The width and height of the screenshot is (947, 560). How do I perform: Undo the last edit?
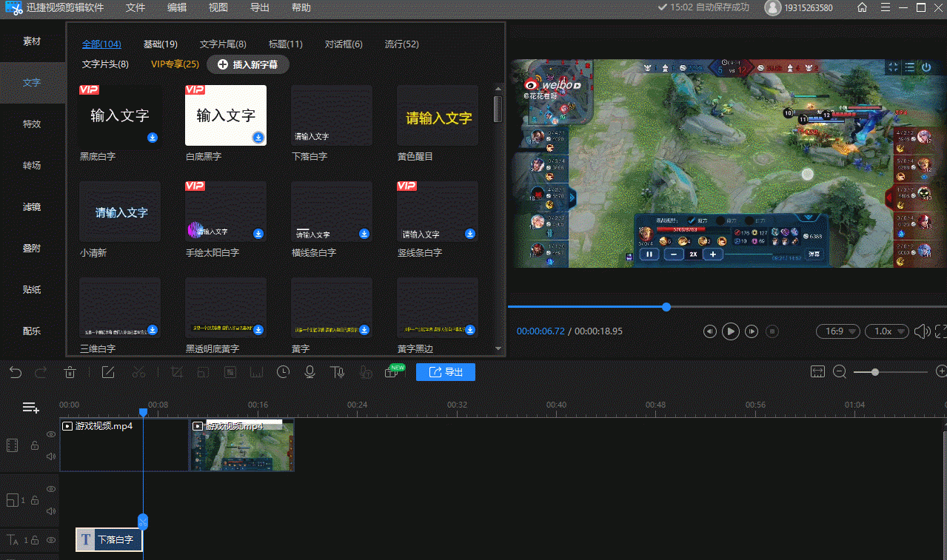tap(16, 372)
